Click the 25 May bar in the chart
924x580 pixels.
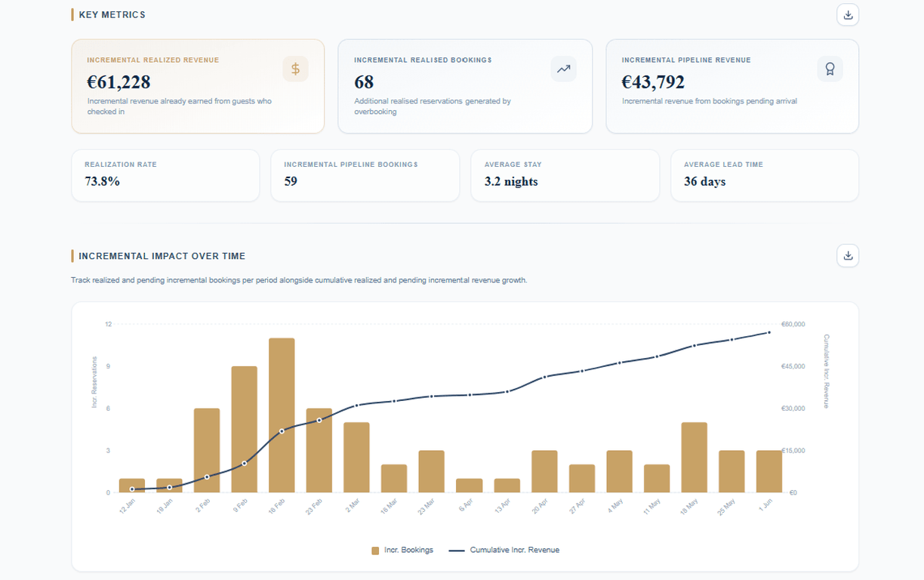click(731, 471)
